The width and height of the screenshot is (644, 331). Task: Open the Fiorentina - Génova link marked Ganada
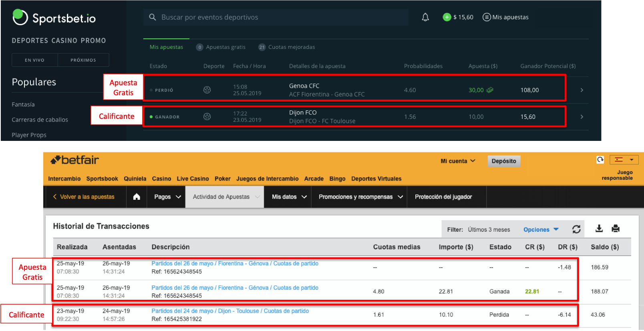[x=235, y=288]
